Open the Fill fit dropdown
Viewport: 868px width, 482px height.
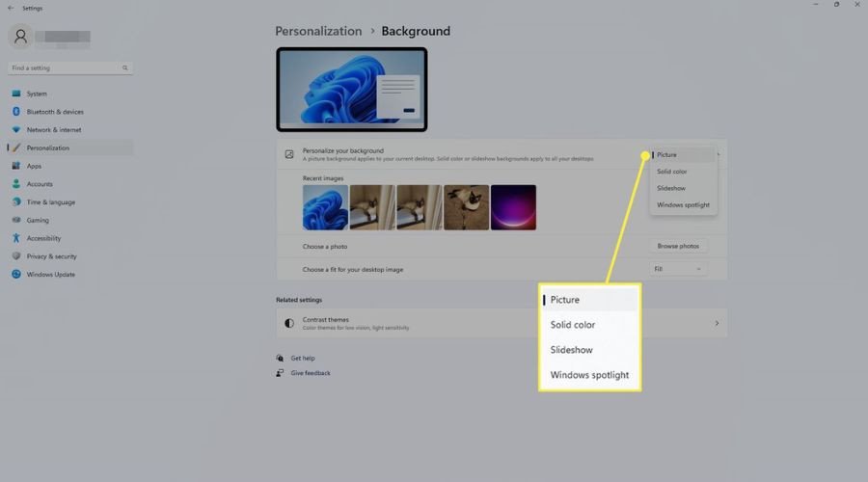678,269
